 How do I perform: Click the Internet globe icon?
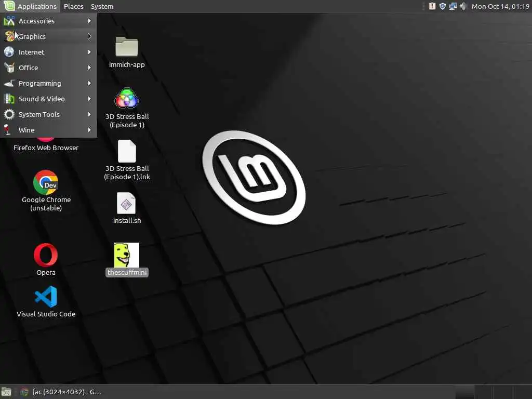point(9,52)
